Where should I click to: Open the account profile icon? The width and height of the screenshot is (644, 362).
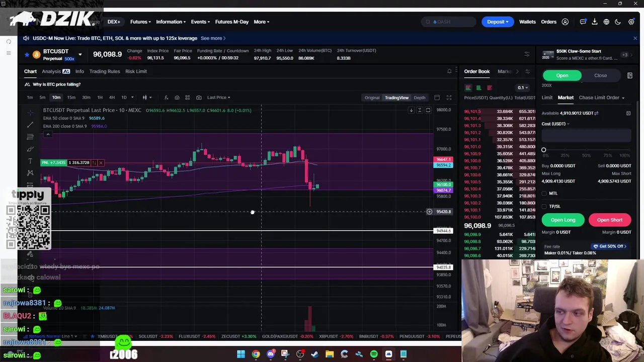click(565, 22)
